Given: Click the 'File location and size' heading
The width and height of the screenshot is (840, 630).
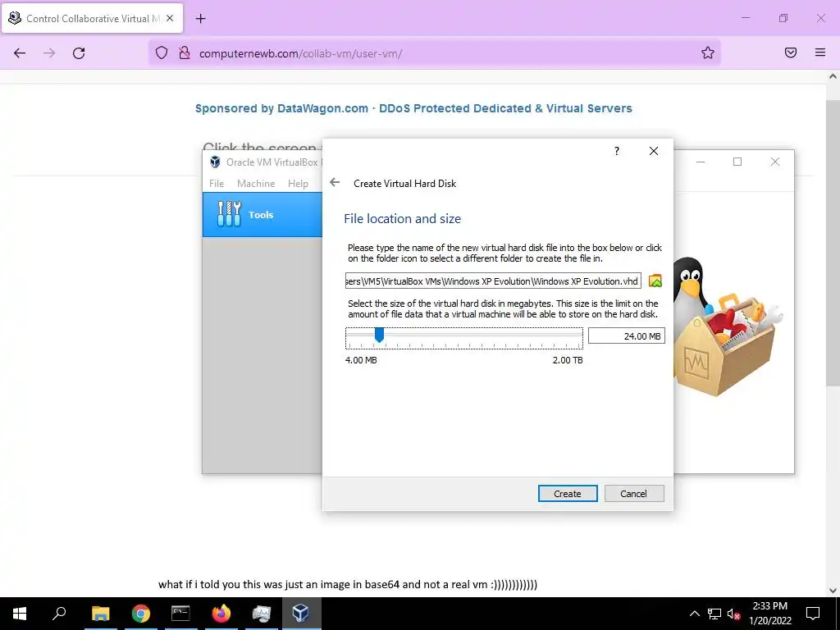Looking at the screenshot, I should click(402, 218).
